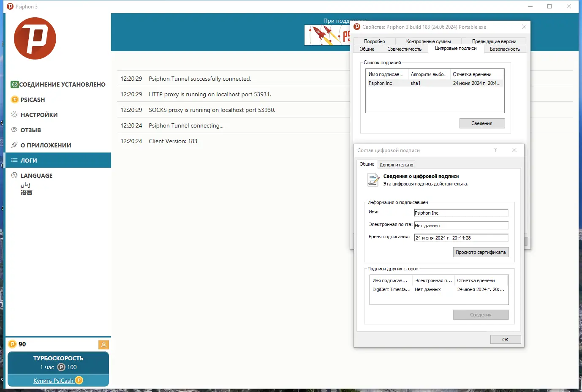
Task: Click log line "Psiphon Tunnel connecting..."
Action: pyautogui.click(x=186, y=125)
